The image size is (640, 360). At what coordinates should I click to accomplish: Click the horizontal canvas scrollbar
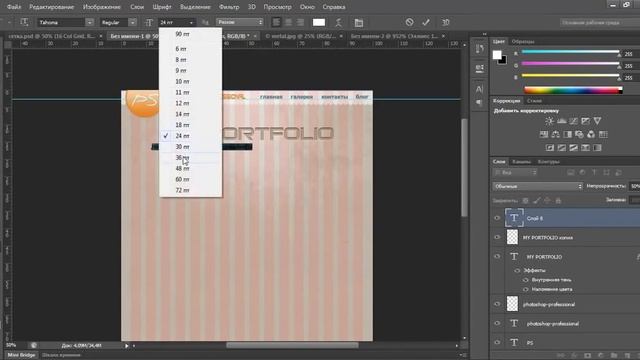(292, 345)
